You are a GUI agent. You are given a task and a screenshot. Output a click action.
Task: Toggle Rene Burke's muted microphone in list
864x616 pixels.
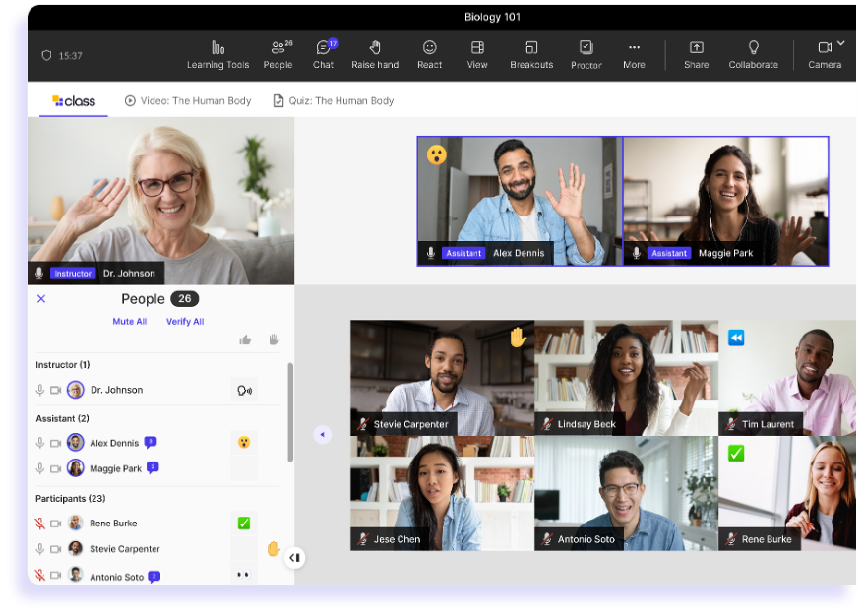[x=40, y=524]
